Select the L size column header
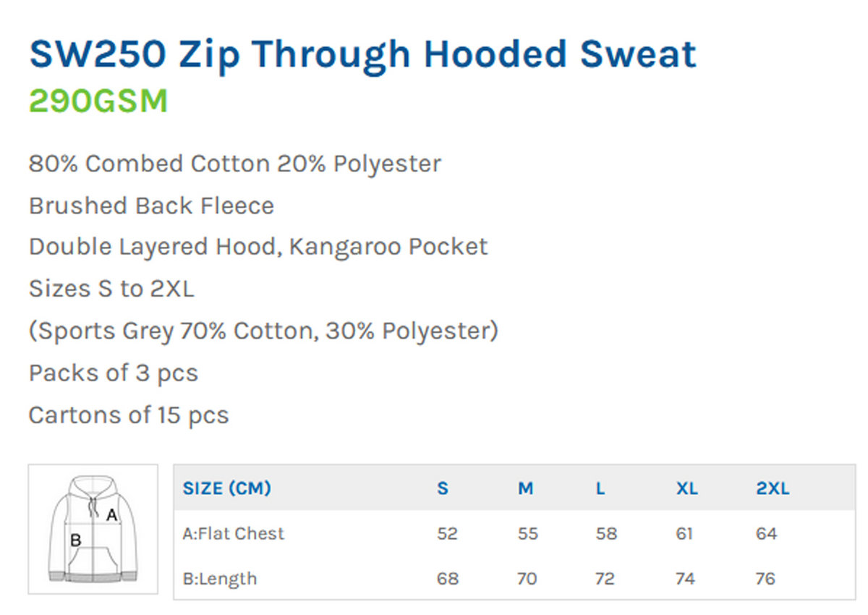The image size is (868, 615). pyautogui.click(x=600, y=488)
